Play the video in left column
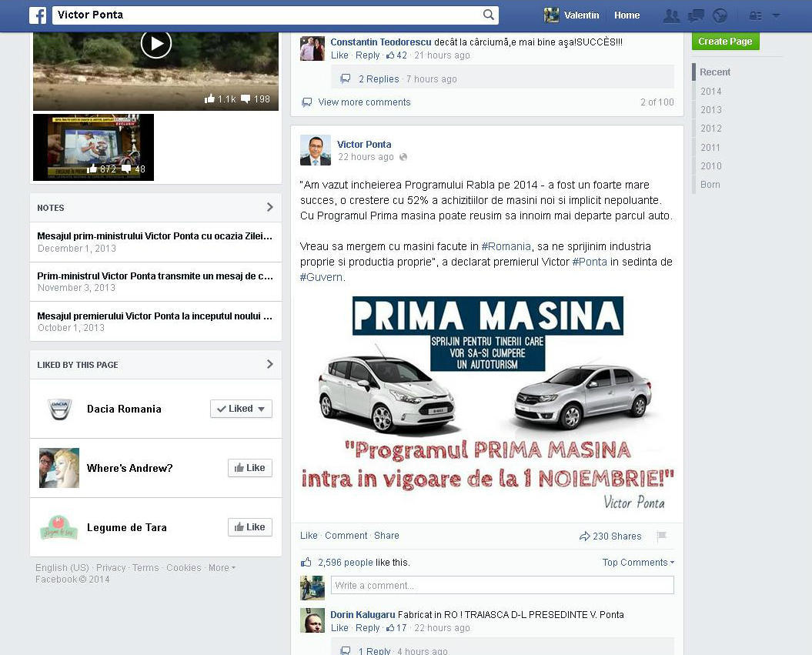 pos(156,44)
